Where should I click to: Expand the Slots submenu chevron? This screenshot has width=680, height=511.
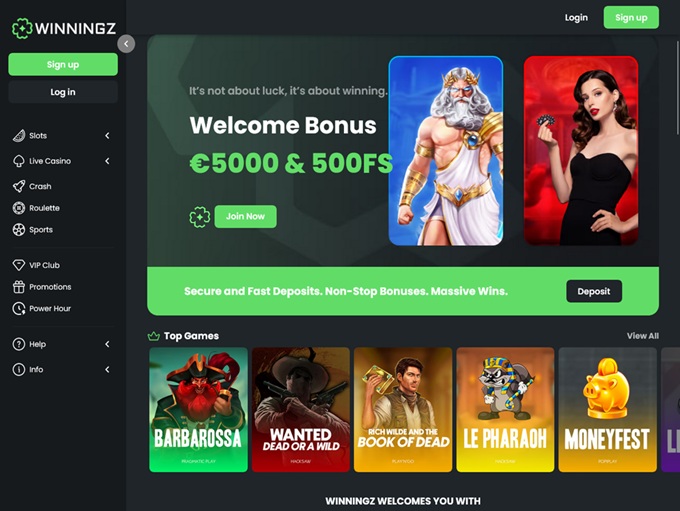[x=107, y=136]
